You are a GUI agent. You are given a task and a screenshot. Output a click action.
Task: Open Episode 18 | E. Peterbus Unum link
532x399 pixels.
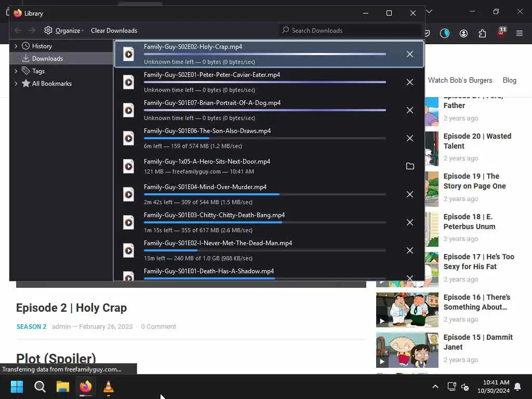tap(469, 221)
